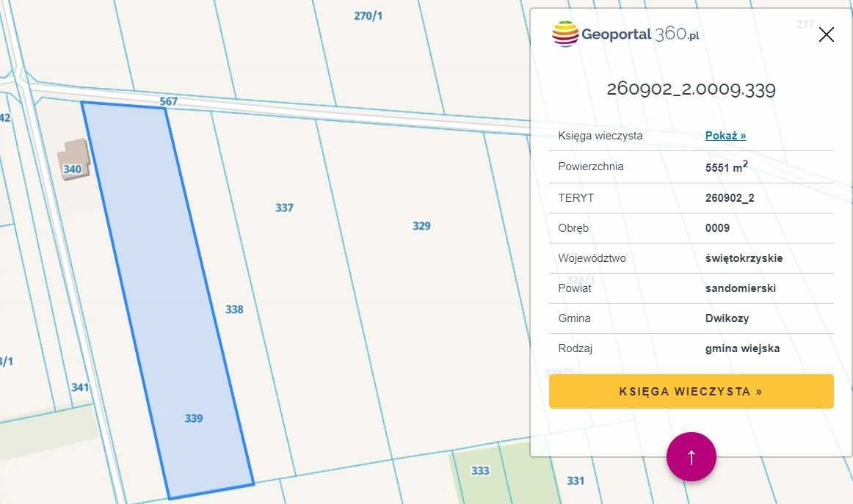This screenshot has width=853, height=504.
Task: Click parcel 341 on the map
Action: (x=80, y=387)
